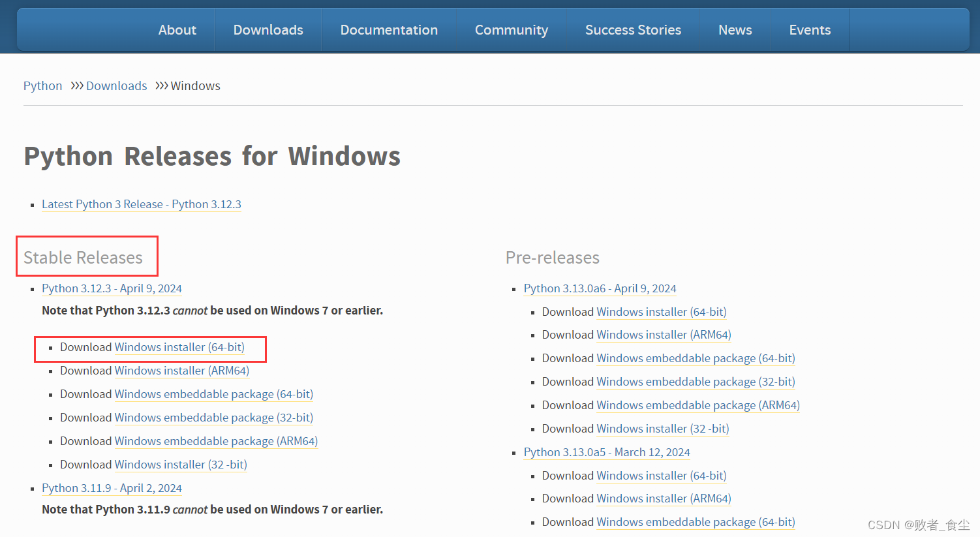Go to Python breadcrumb link

pos(43,86)
